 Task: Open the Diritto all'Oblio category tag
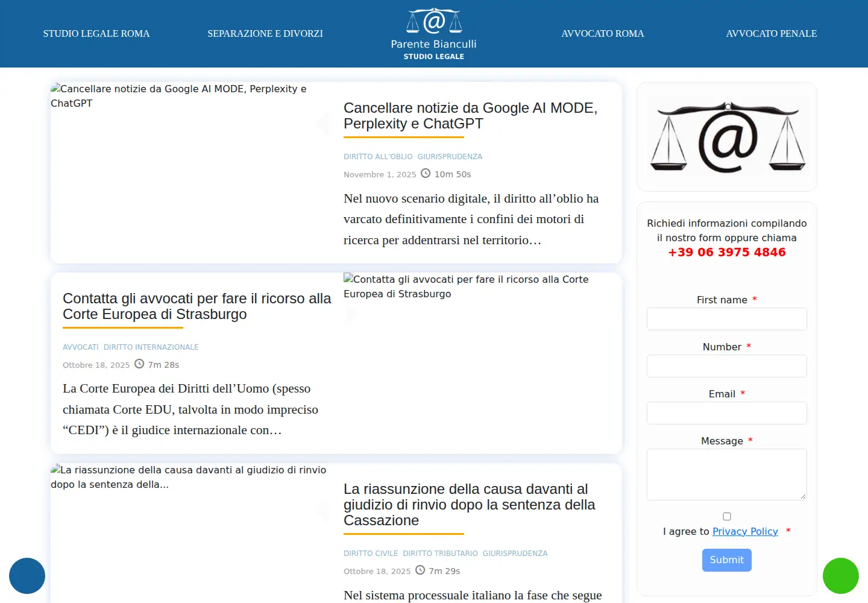tap(378, 157)
